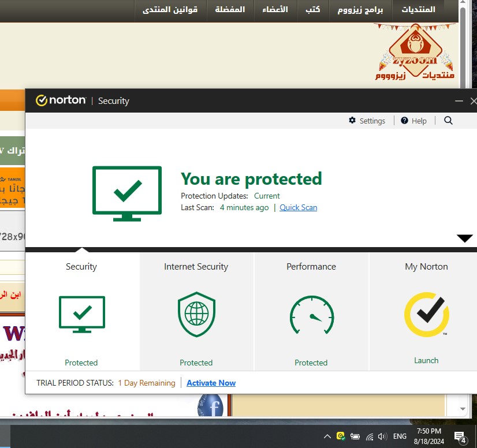The image size is (477, 448).
Task: Click the 4 minutes ago text
Action: coord(244,207)
